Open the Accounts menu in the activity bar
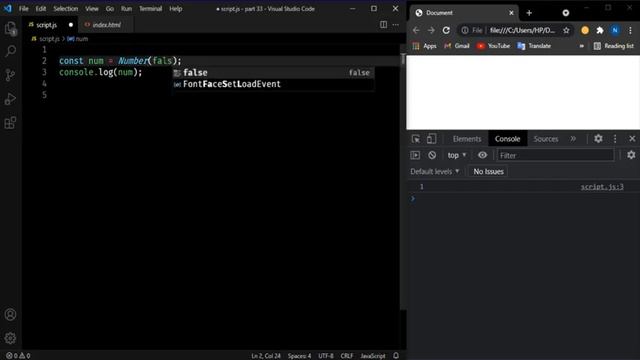The height and width of the screenshot is (360, 640). coord(11,314)
